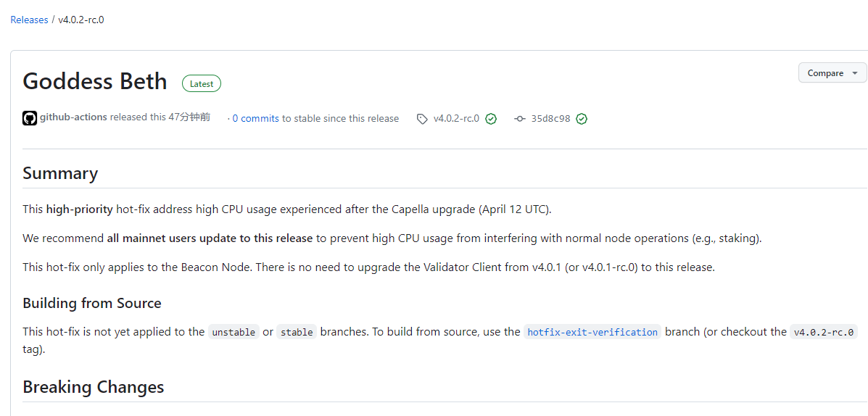Click the green verified checkmark beside commit 35d8c98
868x416 pixels.
(x=582, y=119)
